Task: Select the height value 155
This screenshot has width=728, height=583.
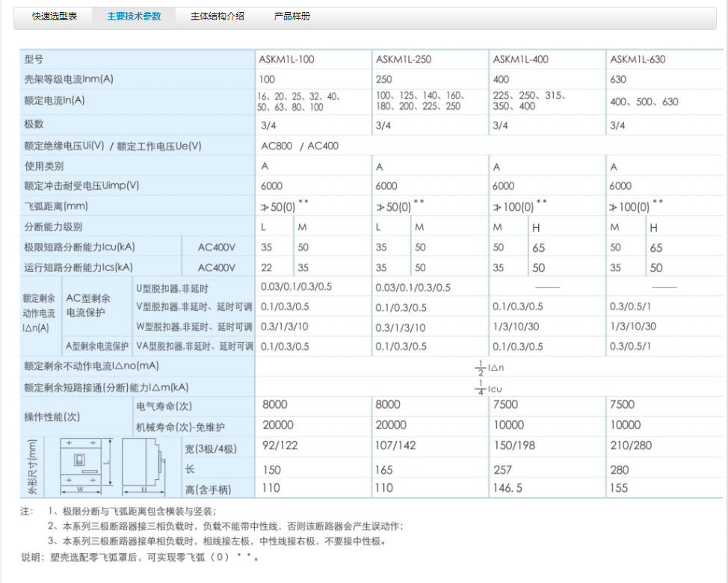Action: coord(619,488)
